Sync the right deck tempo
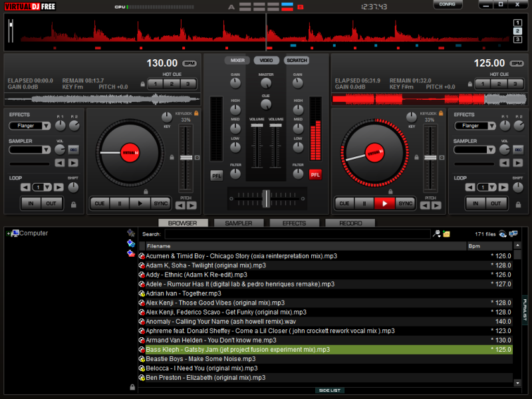Image resolution: width=532 pixels, height=399 pixels. pyautogui.click(x=405, y=203)
